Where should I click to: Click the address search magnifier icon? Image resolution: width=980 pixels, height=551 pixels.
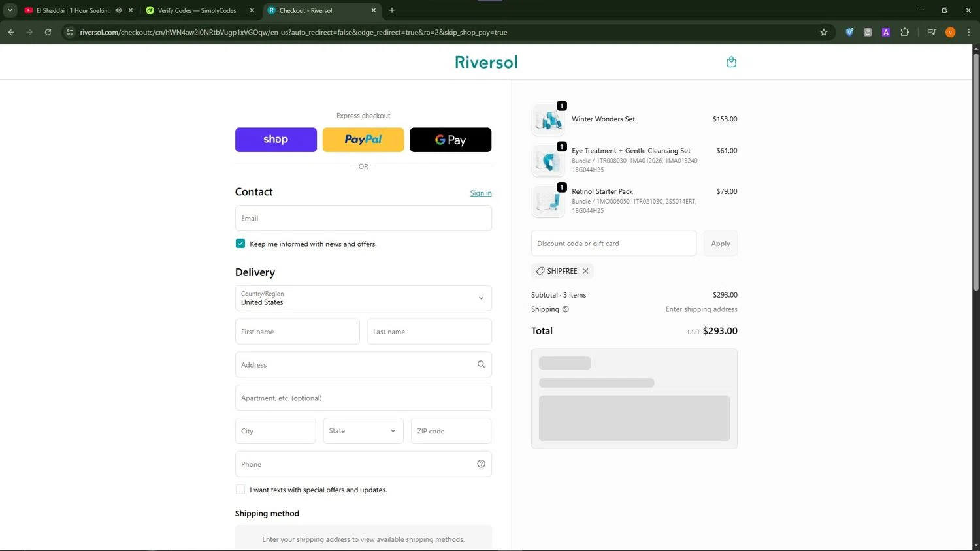pos(481,364)
